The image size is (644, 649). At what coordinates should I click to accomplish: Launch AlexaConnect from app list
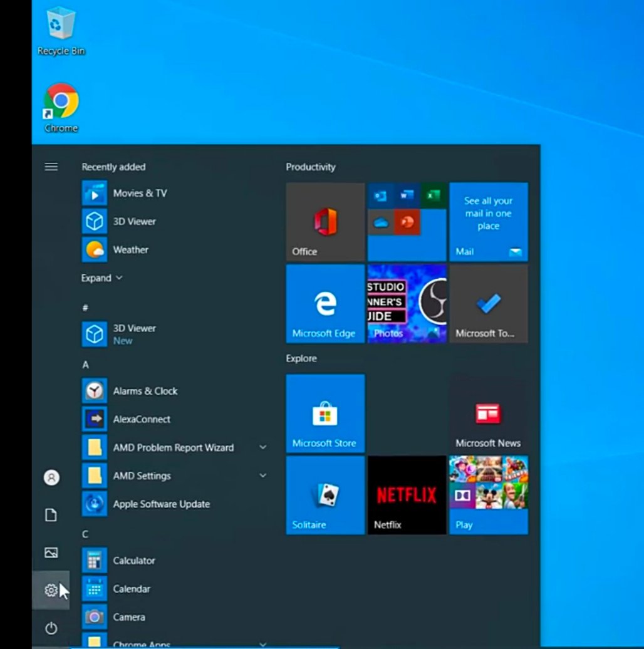174,419
